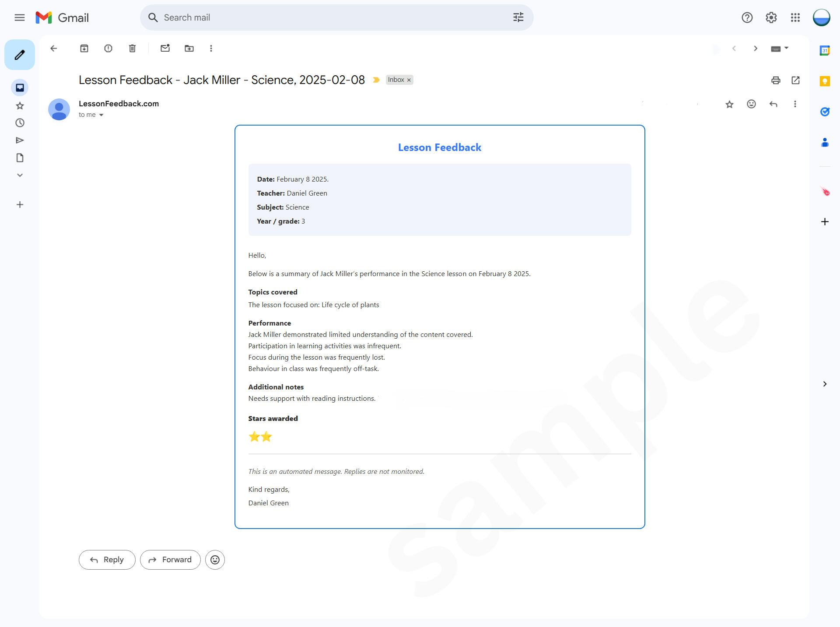Screen dimensions: 840x627
Task: Open the Google apps grid
Action: pos(795,18)
